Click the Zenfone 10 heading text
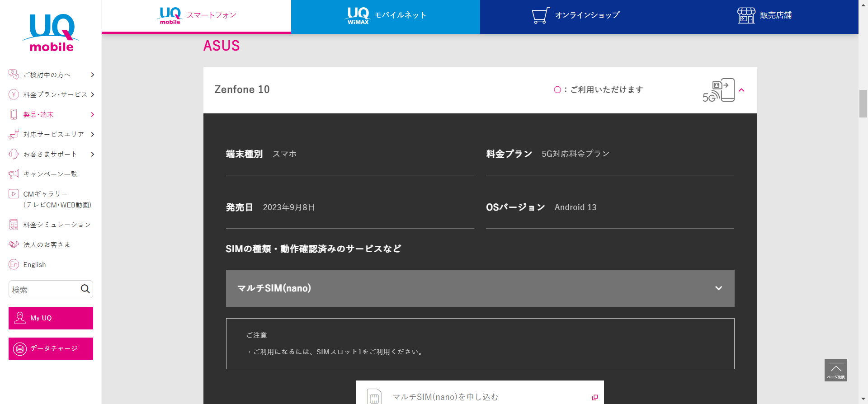 pos(242,89)
